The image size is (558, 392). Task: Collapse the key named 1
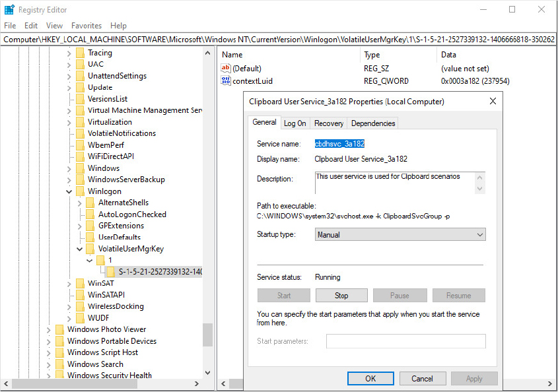tap(90, 261)
